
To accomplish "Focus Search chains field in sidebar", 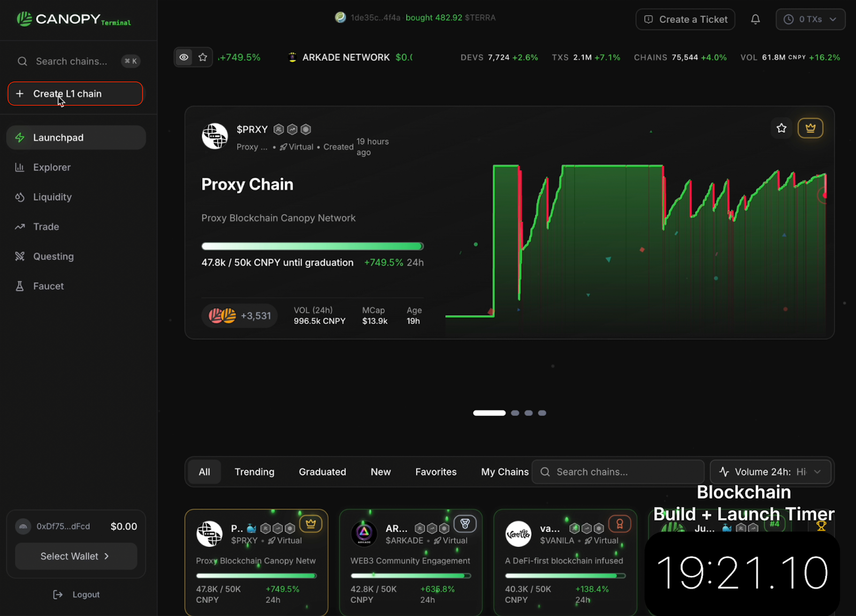I will click(x=78, y=61).
